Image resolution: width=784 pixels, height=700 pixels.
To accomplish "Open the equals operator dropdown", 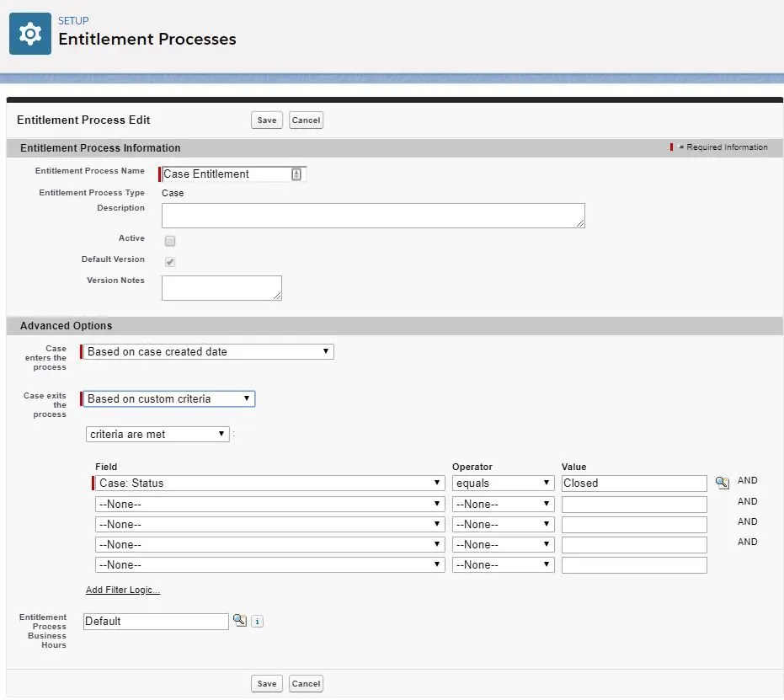I will click(503, 483).
